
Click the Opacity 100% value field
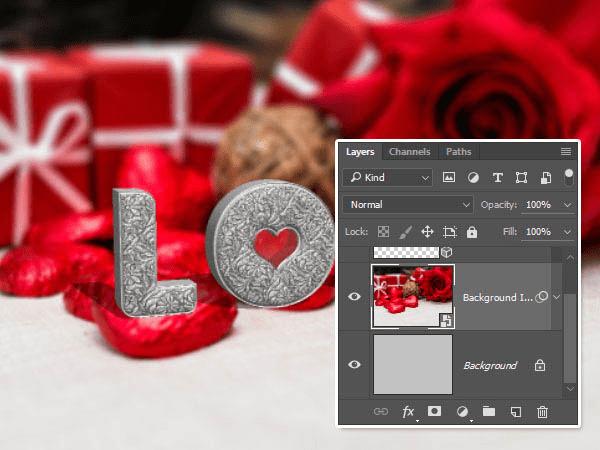538,205
